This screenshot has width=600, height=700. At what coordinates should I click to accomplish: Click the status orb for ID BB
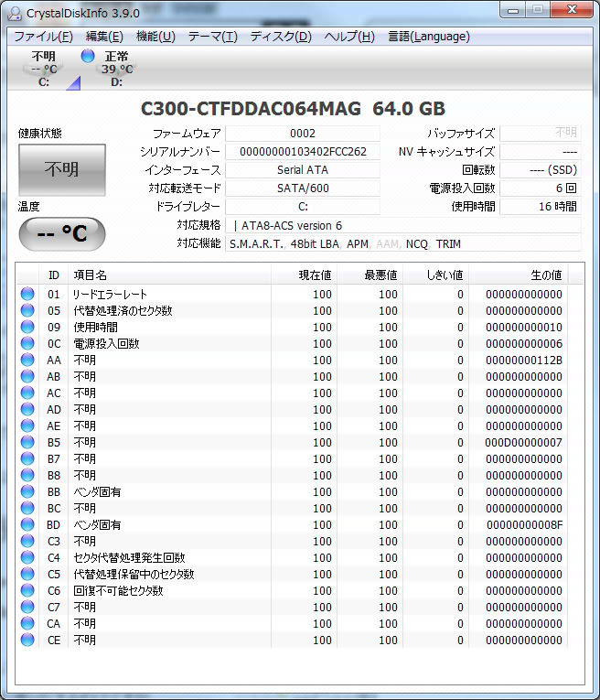tap(27, 491)
